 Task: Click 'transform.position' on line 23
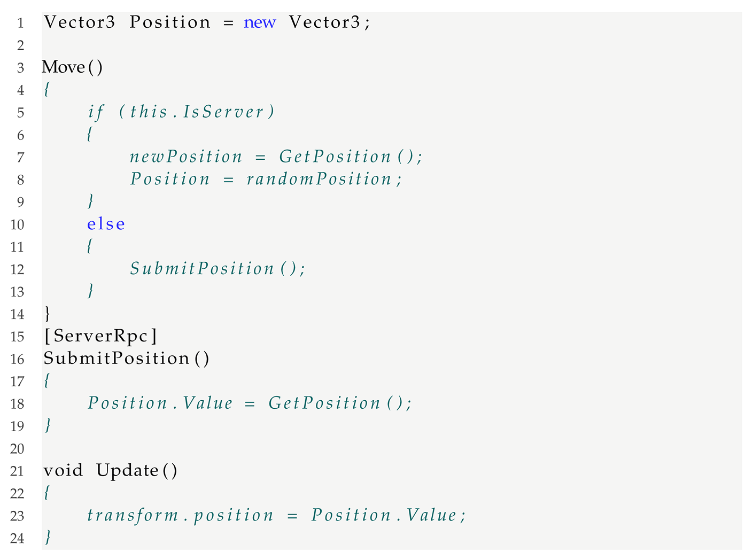point(180,516)
